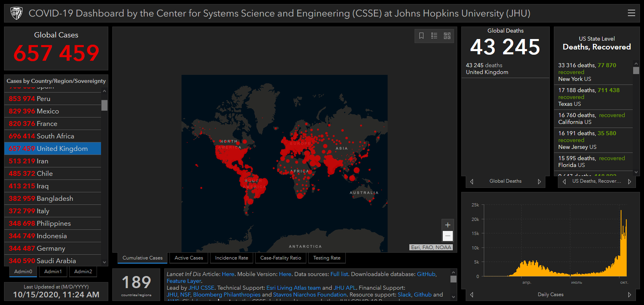Select Iran in the country list
Image resolution: width=644 pixels, height=305 pixels.
[x=53, y=161]
